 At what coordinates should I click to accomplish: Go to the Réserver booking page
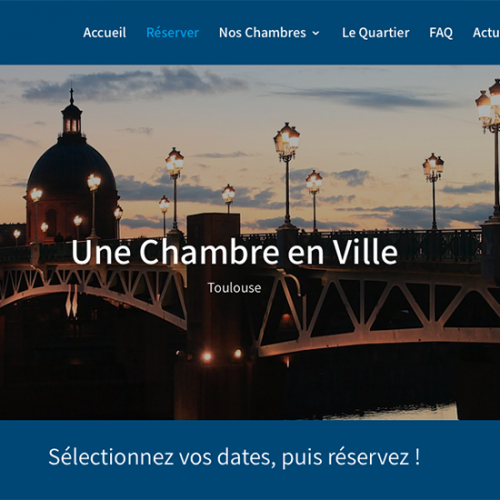[173, 33]
